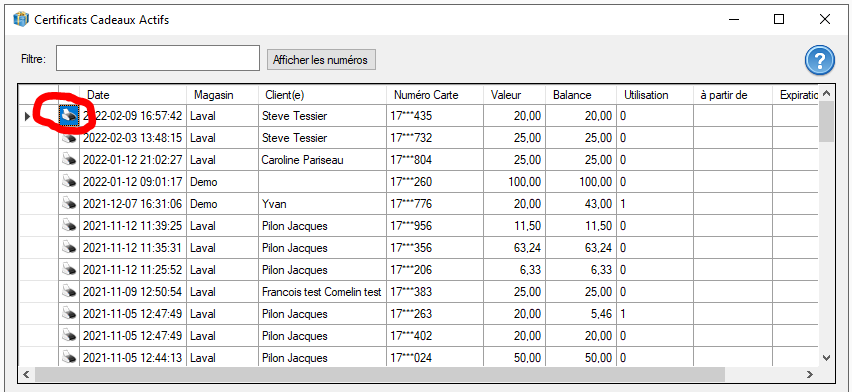852x392 pixels.
Task: Click print icon for Francois test Comelin test
Action: click(69, 292)
